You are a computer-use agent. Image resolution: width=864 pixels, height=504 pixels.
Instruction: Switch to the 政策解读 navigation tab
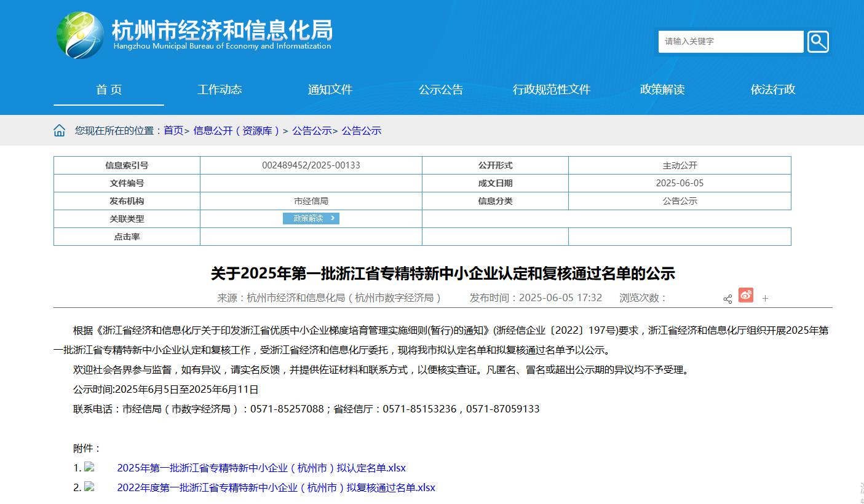click(662, 89)
